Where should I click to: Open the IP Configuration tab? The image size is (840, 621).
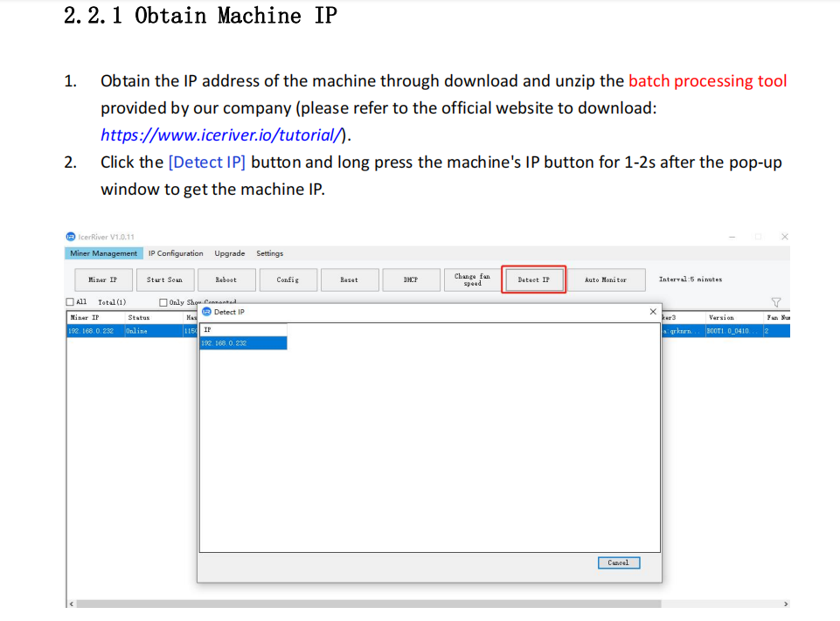pos(176,253)
